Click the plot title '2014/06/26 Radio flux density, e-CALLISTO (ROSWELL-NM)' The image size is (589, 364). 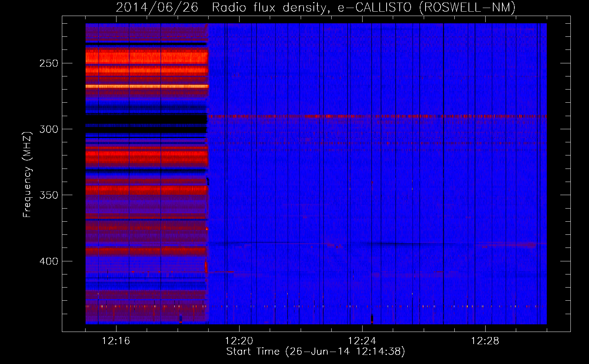(316, 7)
